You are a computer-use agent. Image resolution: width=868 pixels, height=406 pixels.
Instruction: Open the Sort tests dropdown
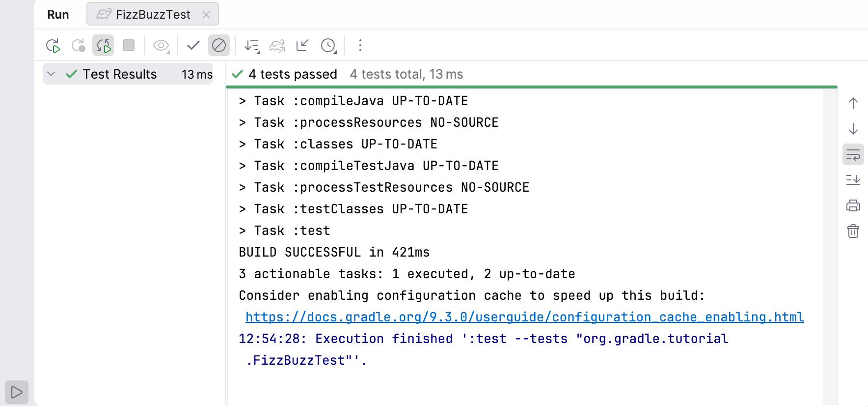(252, 46)
